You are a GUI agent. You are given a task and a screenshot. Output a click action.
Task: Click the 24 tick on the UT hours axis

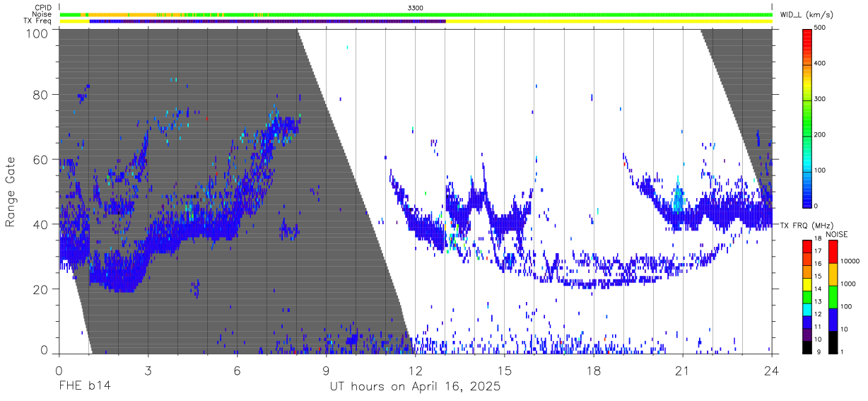click(x=772, y=370)
